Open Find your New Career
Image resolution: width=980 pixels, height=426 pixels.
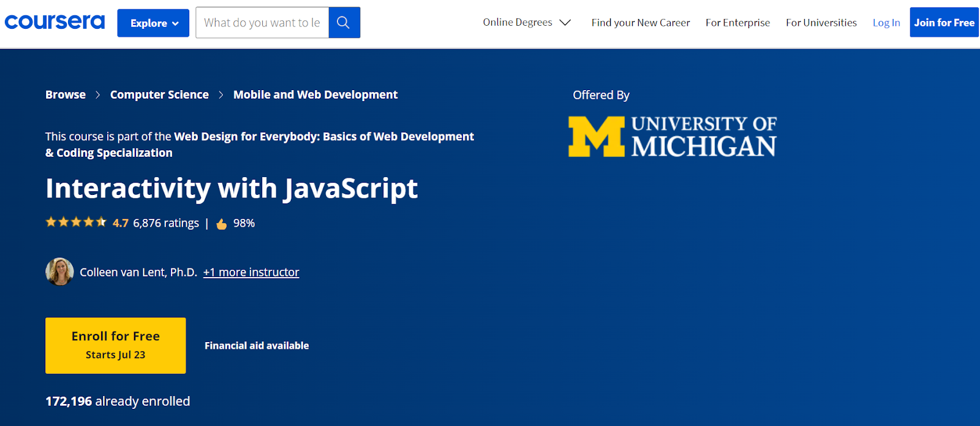[x=641, y=23]
